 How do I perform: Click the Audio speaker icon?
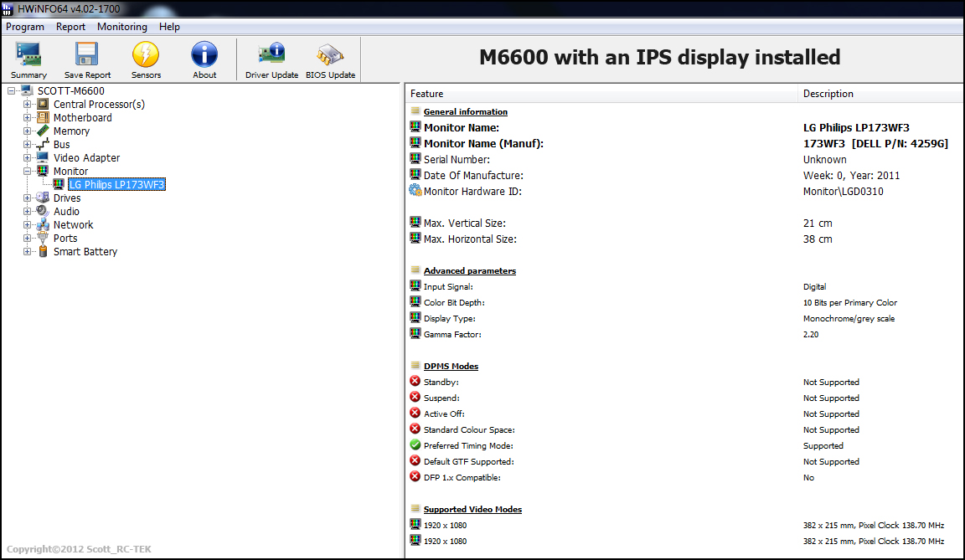point(43,212)
